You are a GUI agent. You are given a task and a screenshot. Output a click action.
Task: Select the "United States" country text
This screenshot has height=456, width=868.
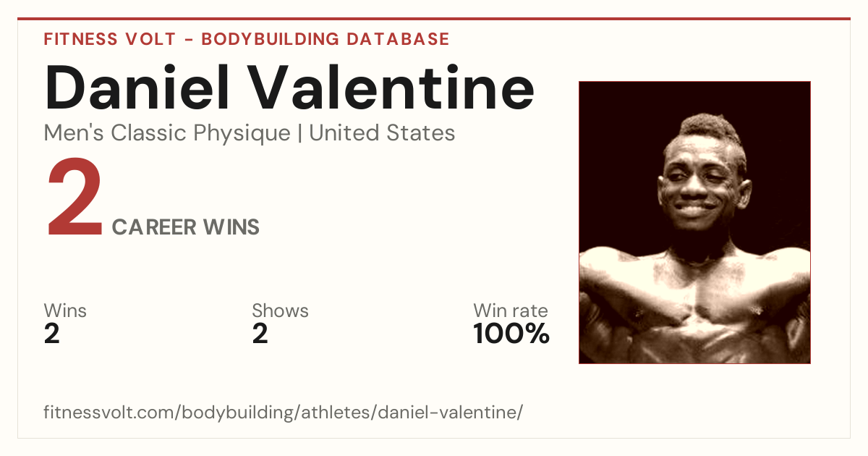(x=382, y=133)
